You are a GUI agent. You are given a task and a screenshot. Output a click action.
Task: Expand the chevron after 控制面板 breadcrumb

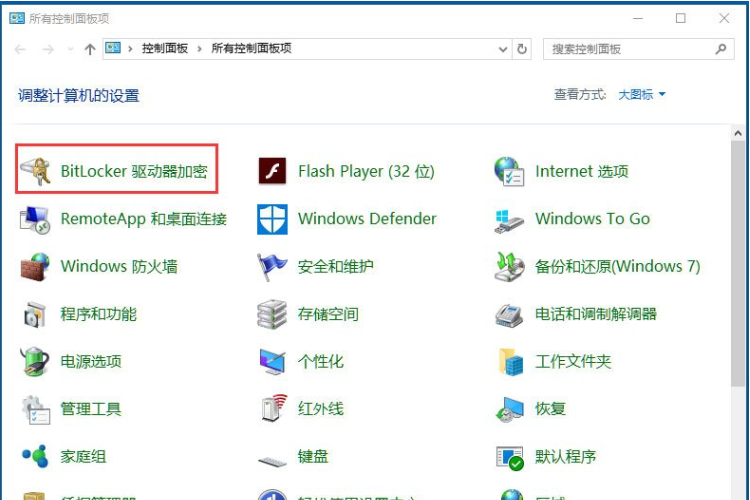point(199,49)
